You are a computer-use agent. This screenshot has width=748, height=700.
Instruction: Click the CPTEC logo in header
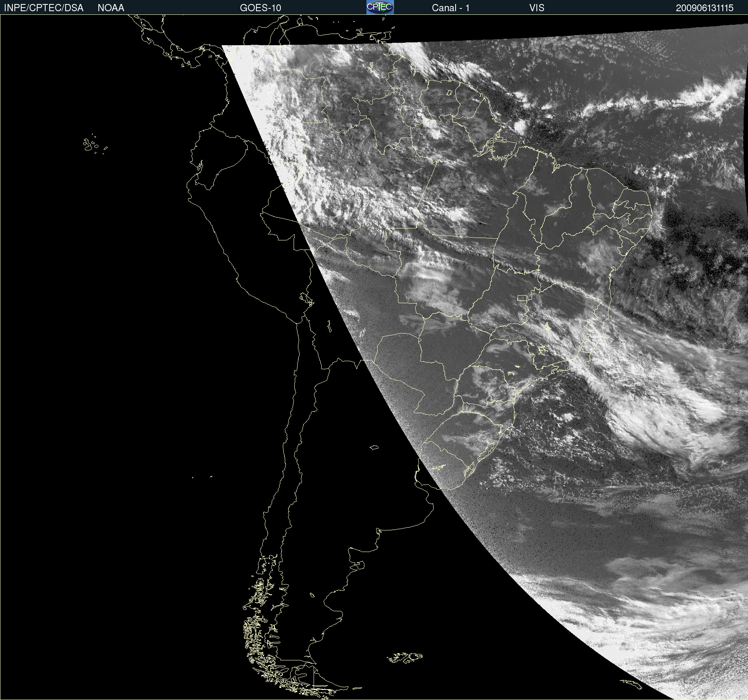[380, 7]
